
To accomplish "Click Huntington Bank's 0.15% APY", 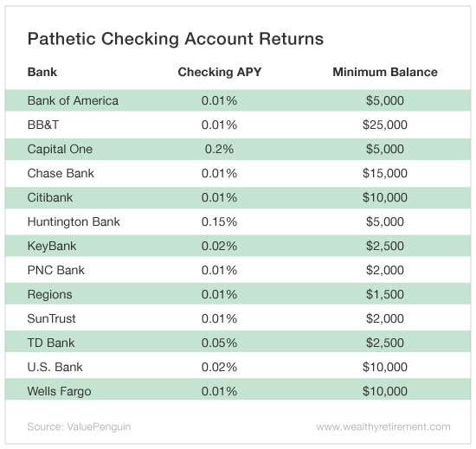I will pyautogui.click(x=219, y=221).
